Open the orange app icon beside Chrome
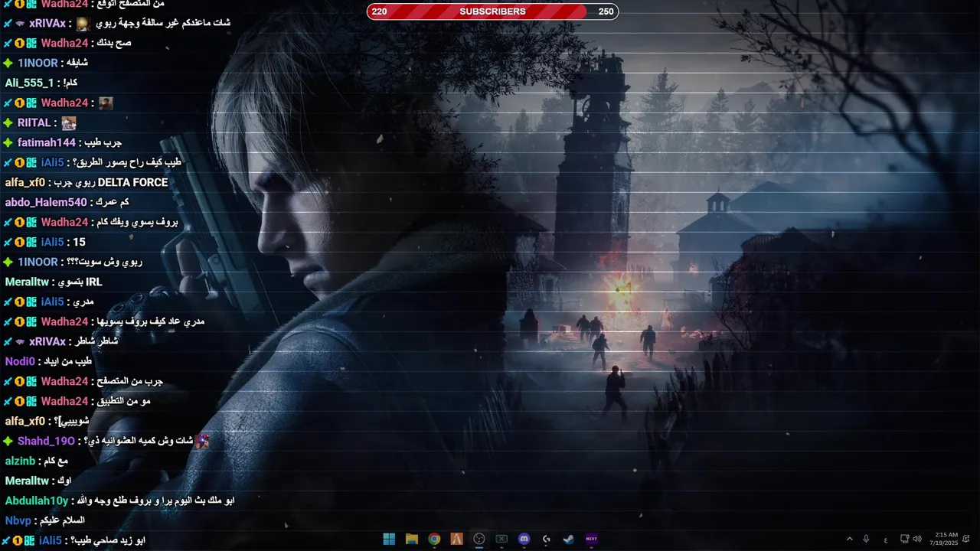 tap(456, 539)
